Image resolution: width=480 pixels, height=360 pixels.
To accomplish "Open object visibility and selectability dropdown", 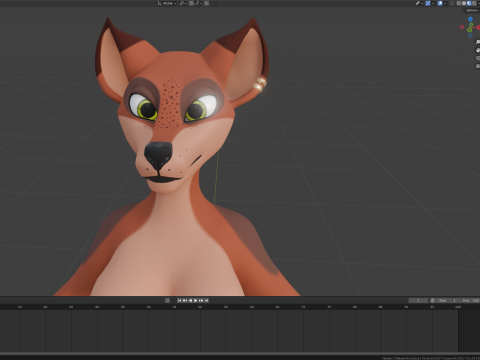I will (x=419, y=3).
